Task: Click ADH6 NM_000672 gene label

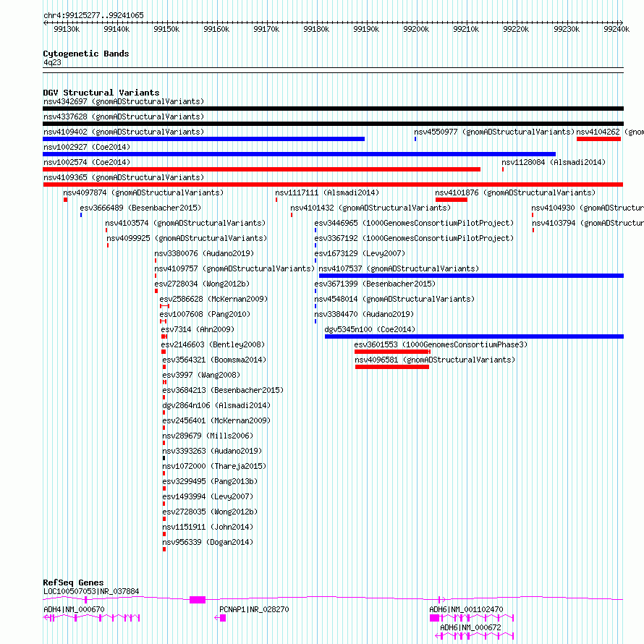Action: (x=470, y=627)
